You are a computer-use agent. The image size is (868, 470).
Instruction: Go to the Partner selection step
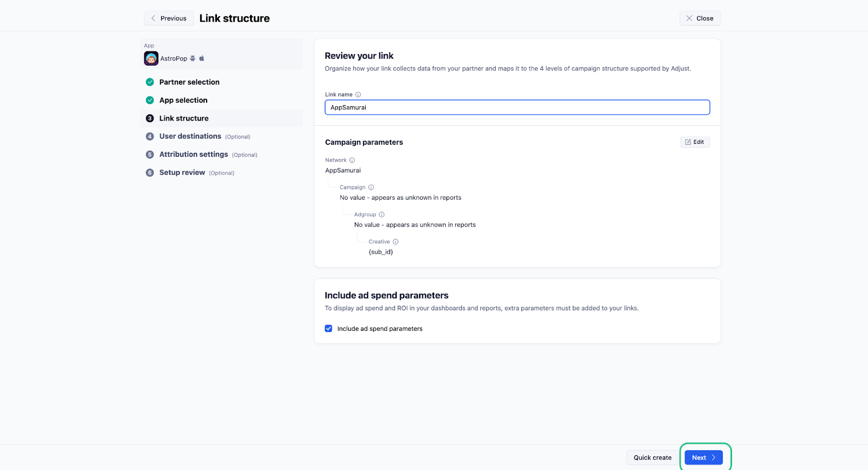(x=189, y=82)
